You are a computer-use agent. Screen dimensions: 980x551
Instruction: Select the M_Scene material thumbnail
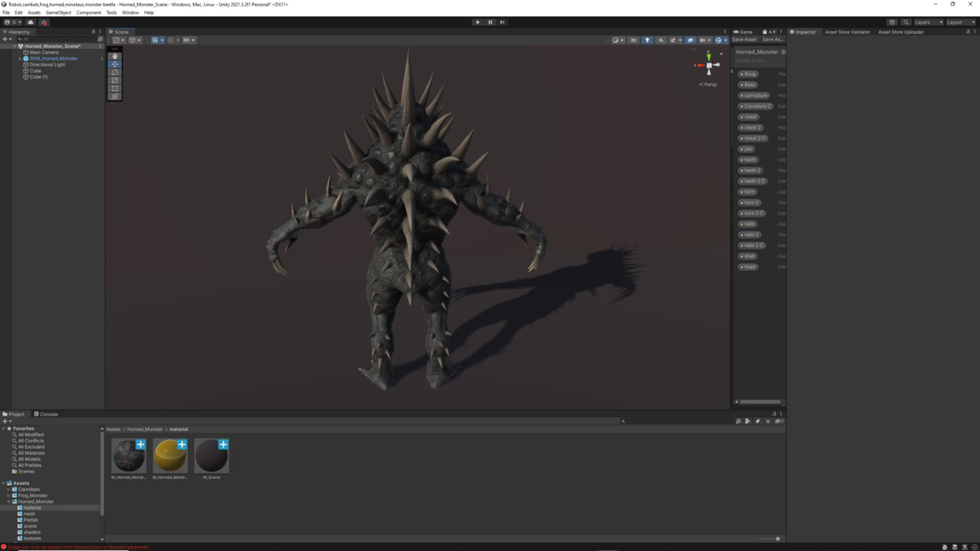[x=212, y=456]
